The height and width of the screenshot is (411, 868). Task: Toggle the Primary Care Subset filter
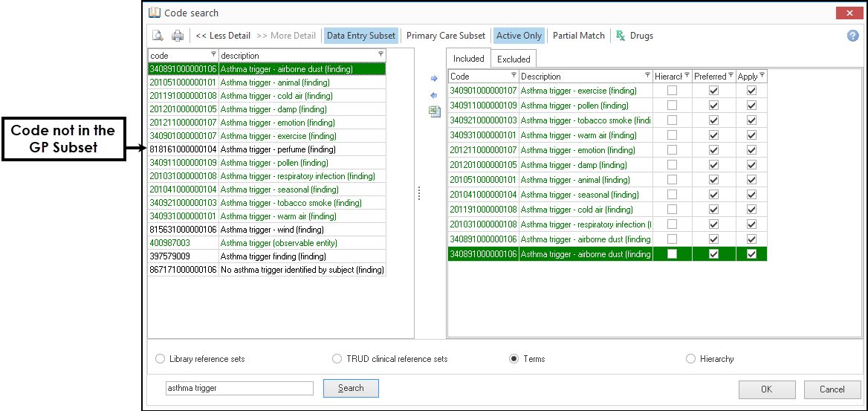(x=446, y=36)
